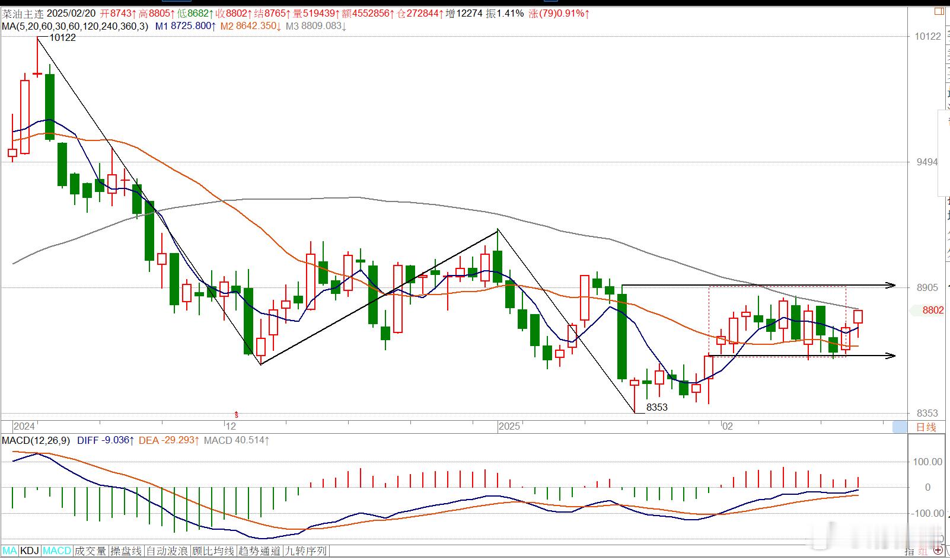Click the 02 month marker on time axis
Screen dimensions: 950x560
728,426
